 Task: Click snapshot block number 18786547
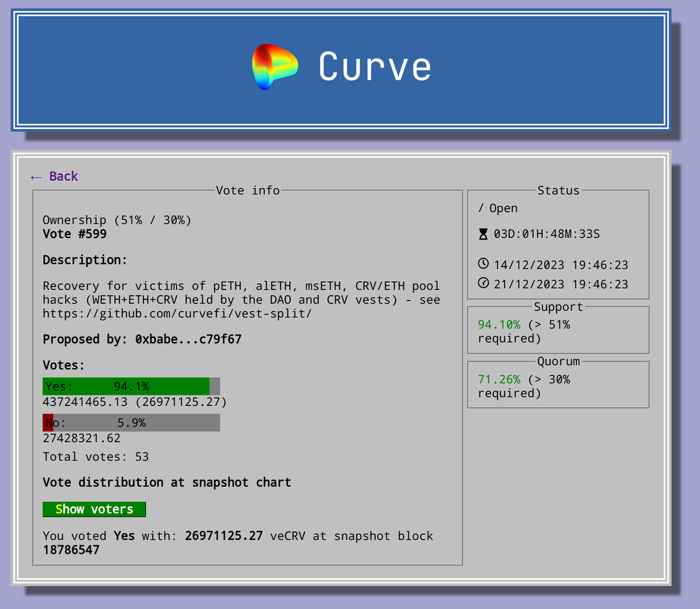[71, 550]
